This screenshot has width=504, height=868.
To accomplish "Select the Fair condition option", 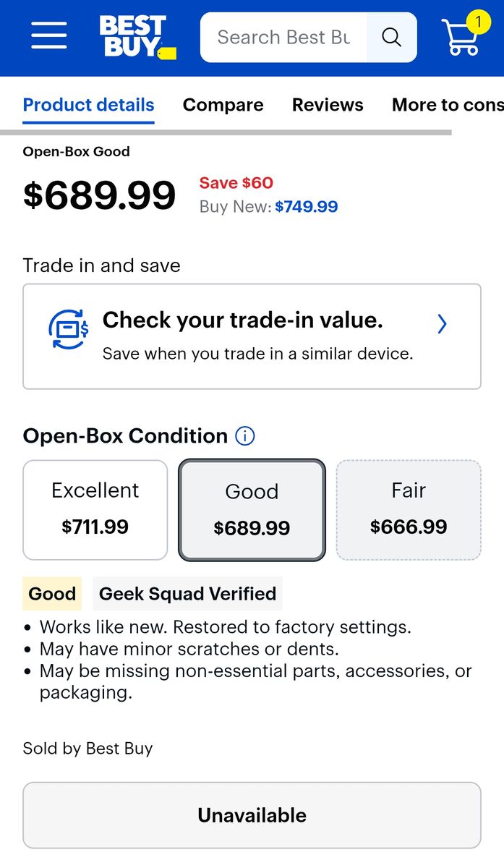I will click(x=409, y=510).
